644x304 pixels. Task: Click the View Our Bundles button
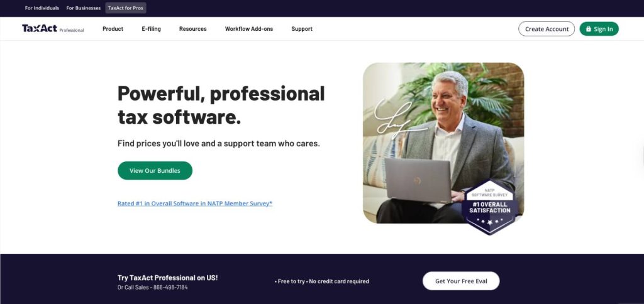[x=155, y=170]
